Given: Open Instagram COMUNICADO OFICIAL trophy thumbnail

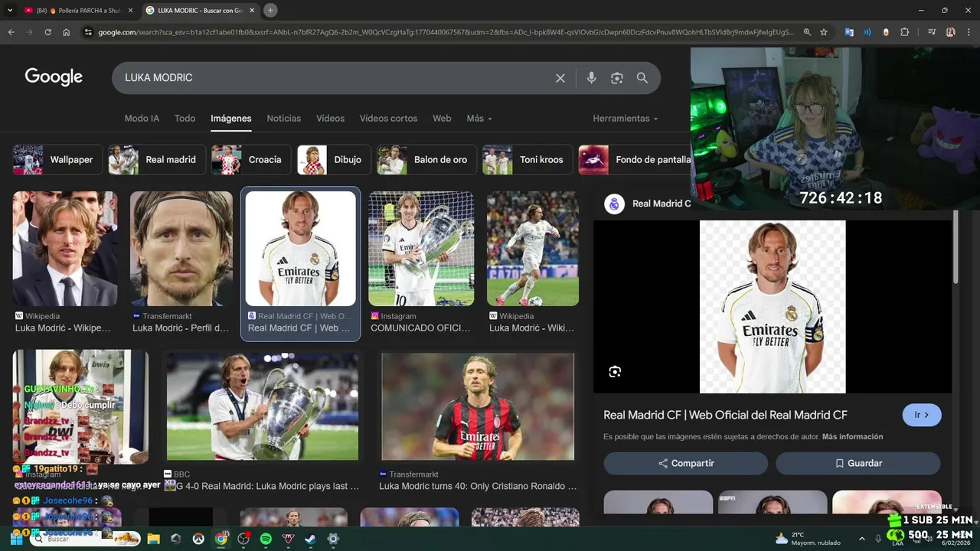Looking at the screenshot, I should coord(421,249).
